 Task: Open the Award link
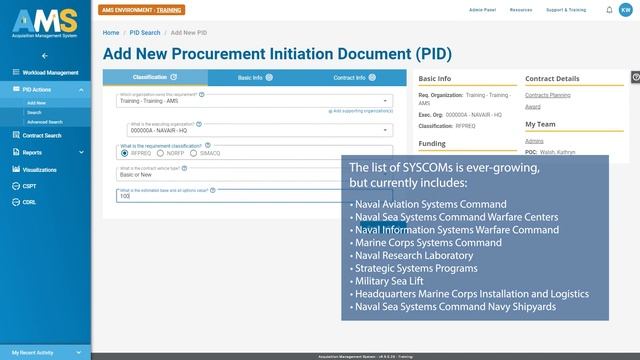(533, 107)
